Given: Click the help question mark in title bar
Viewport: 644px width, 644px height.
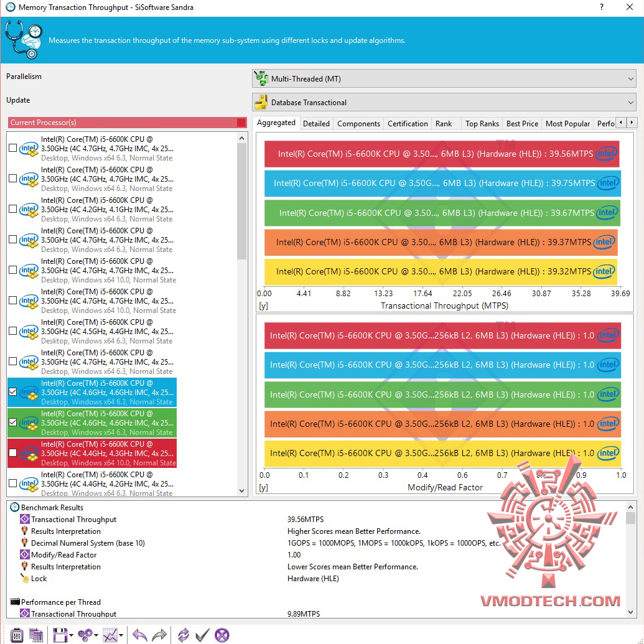Looking at the screenshot, I should [602, 7].
